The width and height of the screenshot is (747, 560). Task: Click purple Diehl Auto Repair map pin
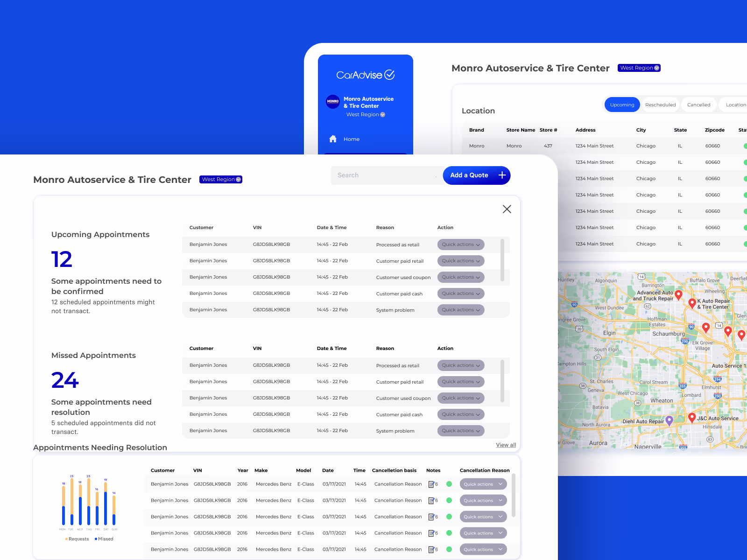click(669, 420)
